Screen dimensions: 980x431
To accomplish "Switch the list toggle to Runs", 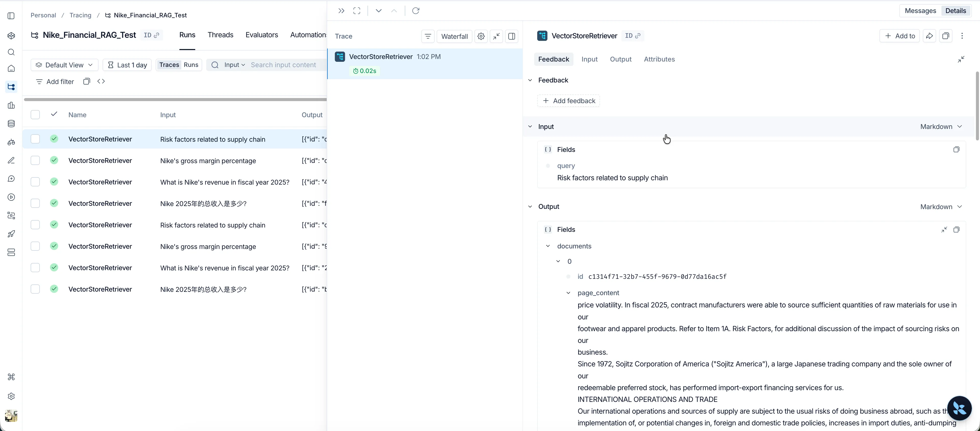I will (191, 65).
